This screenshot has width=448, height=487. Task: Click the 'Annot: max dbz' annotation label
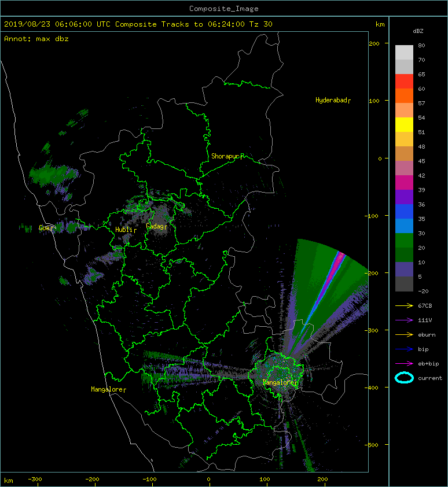36,39
